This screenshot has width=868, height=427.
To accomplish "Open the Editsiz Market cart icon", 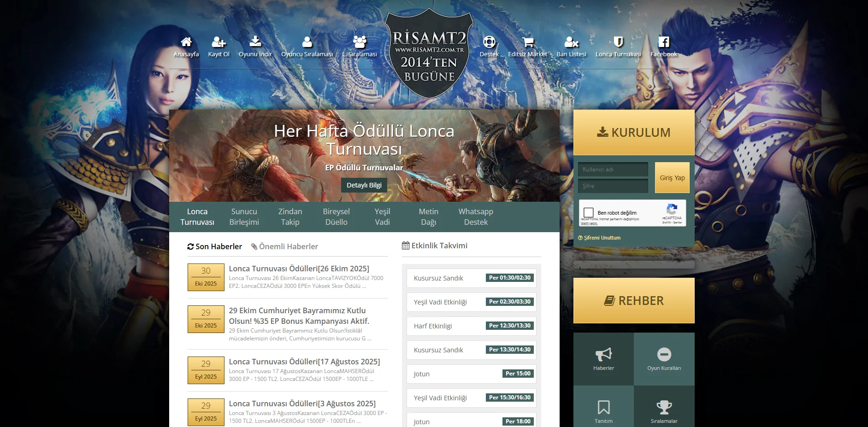I will click(x=528, y=42).
